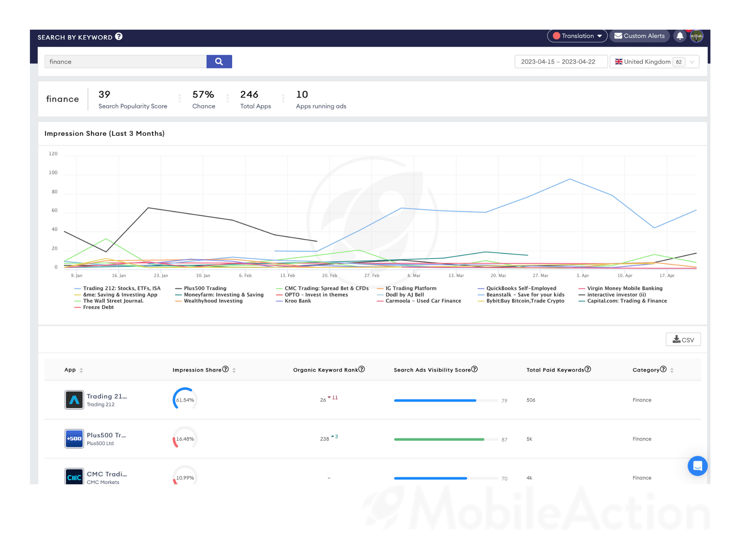Toggle Plus500 Trading legend series
This screenshot has width=740, height=560.
[201, 289]
